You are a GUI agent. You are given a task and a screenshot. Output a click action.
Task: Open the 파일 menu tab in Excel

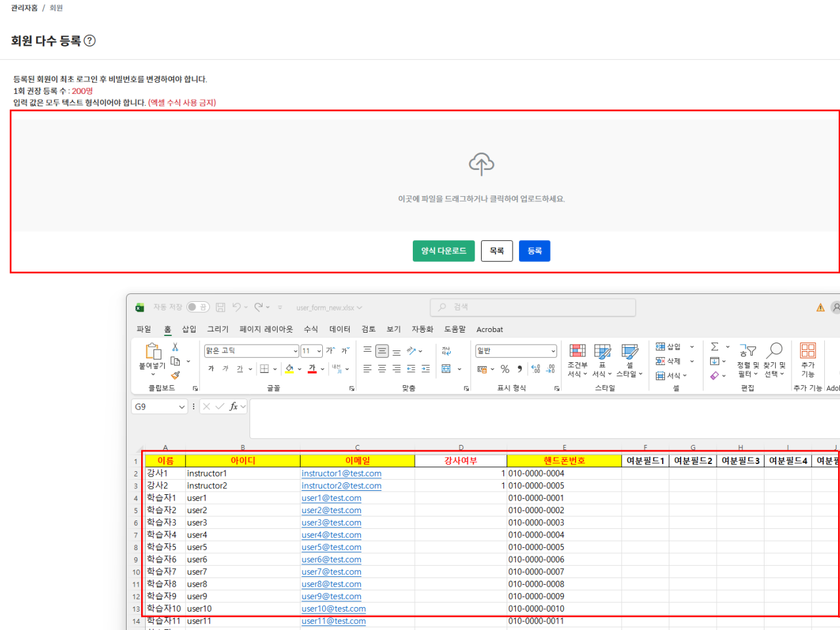click(x=144, y=329)
